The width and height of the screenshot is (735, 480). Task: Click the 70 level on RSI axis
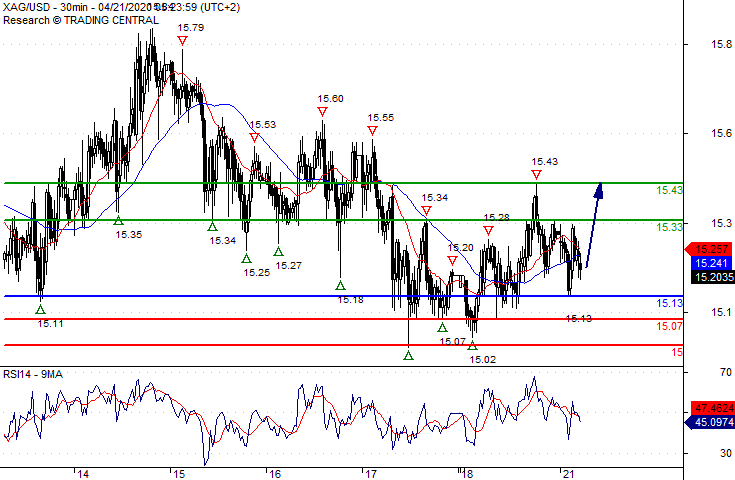pyautogui.click(x=726, y=372)
